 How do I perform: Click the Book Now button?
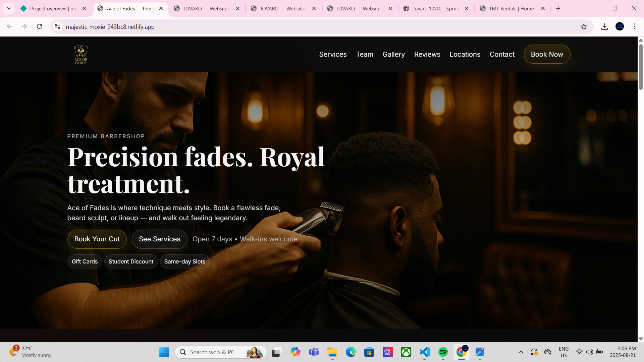(x=547, y=54)
